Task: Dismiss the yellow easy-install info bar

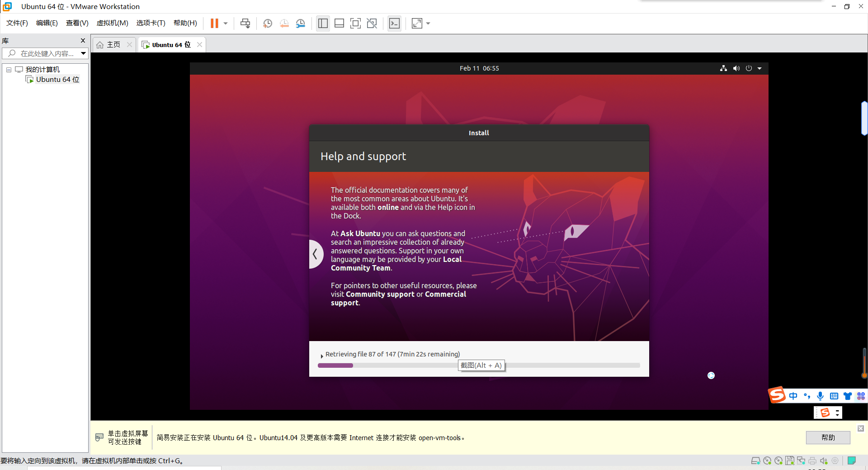Action: pos(861,428)
